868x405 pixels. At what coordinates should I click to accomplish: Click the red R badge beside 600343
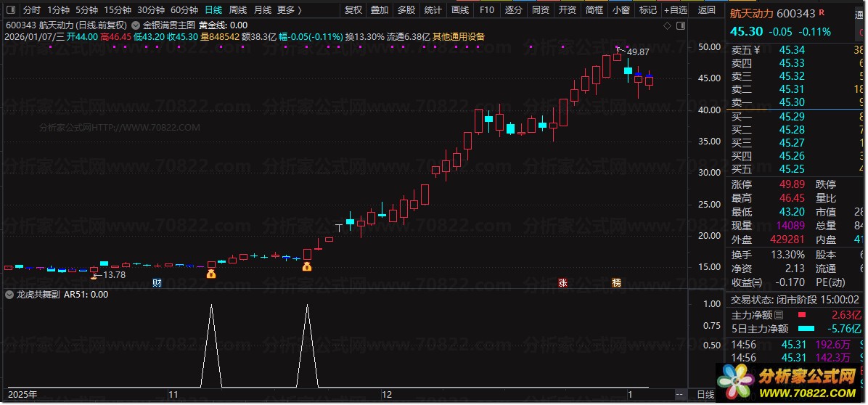(x=822, y=13)
